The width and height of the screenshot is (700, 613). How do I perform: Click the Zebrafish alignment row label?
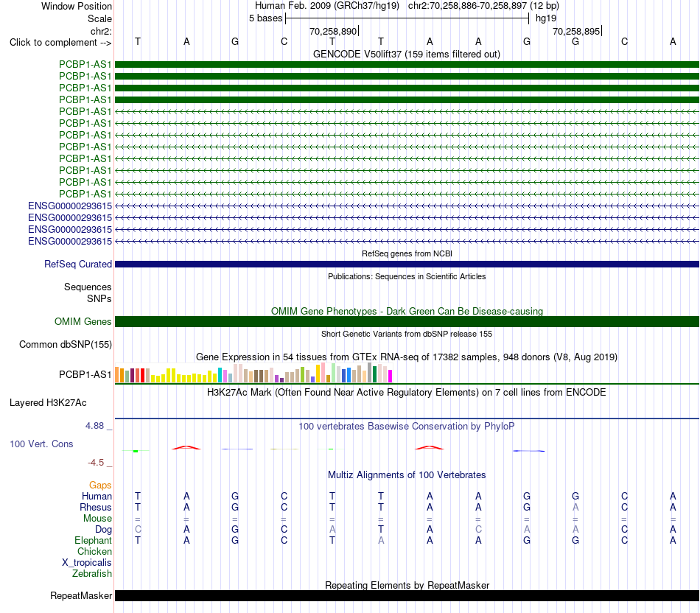click(x=92, y=574)
